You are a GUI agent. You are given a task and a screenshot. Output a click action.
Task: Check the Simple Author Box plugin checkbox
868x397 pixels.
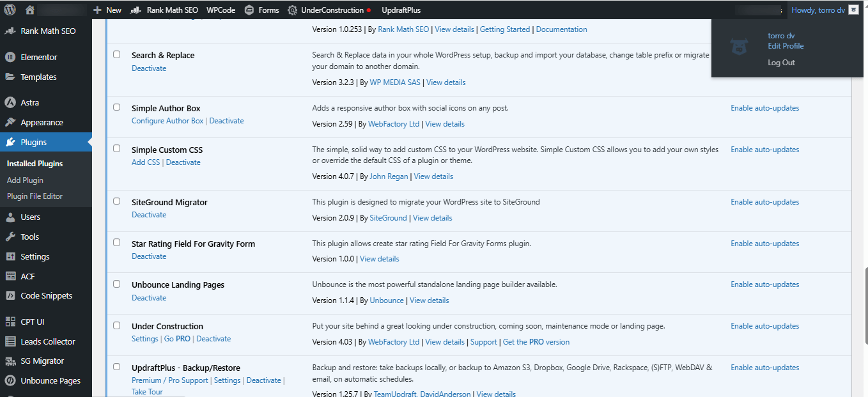click(x=116, y=107)
